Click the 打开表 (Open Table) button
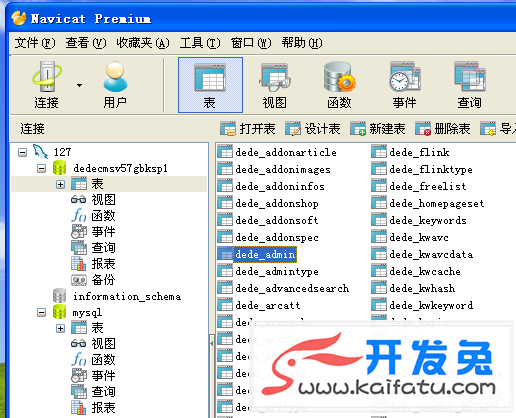Screen dimensions: 516x418 click(x=248, y=129)
